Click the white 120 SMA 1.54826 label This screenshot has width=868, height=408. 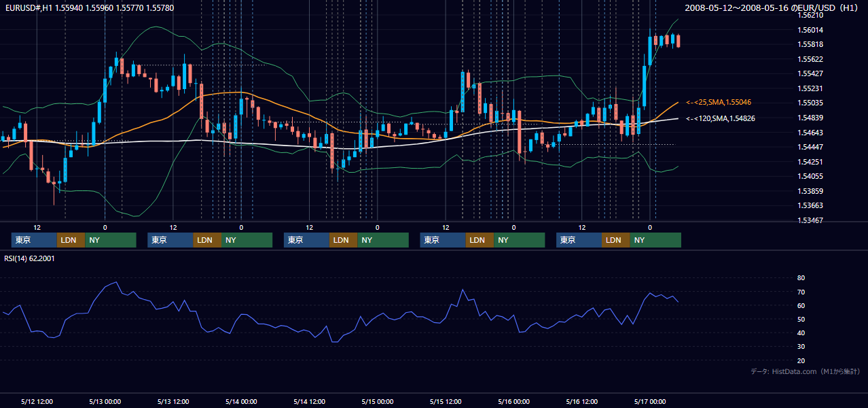721,118
